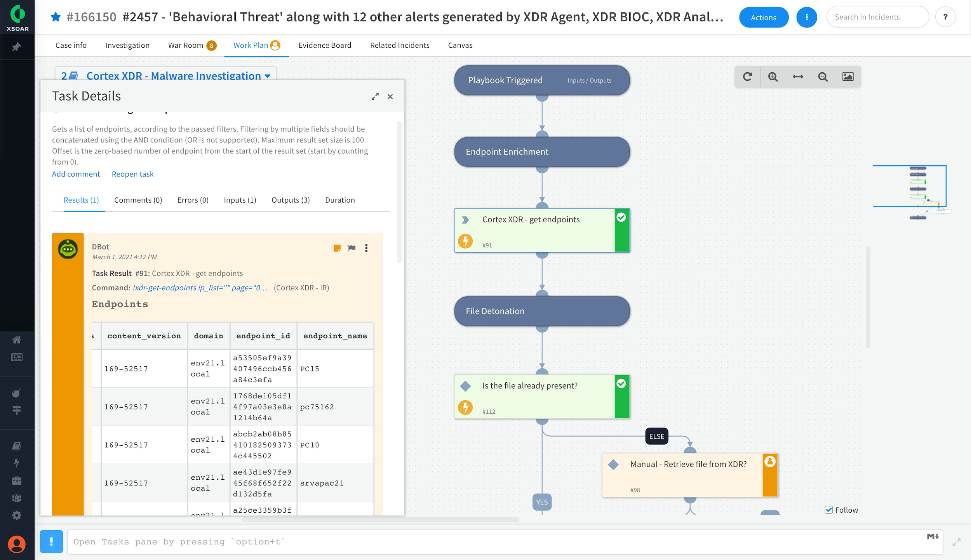Zoom out of the playbook canvas

823,76
